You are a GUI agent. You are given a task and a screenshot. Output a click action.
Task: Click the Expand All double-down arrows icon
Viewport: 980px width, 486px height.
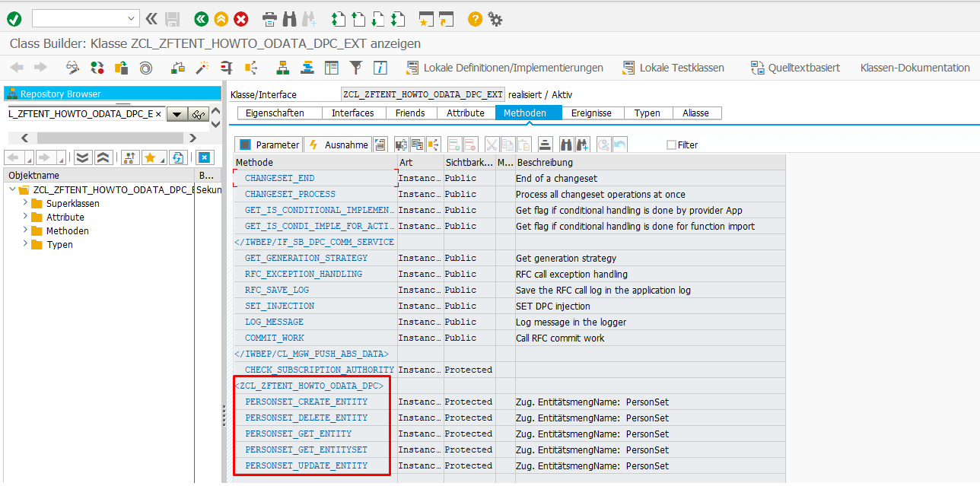pos(82,157)
